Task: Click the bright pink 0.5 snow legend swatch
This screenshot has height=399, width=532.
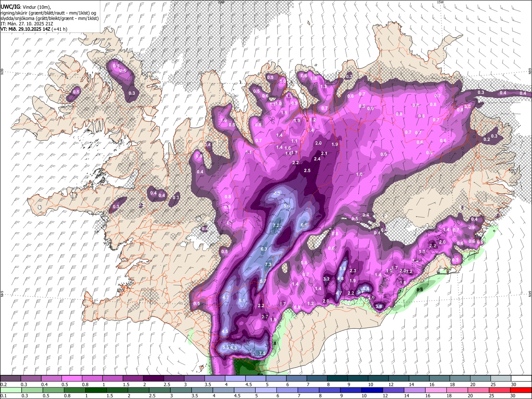Action: [x=71, y=379]
